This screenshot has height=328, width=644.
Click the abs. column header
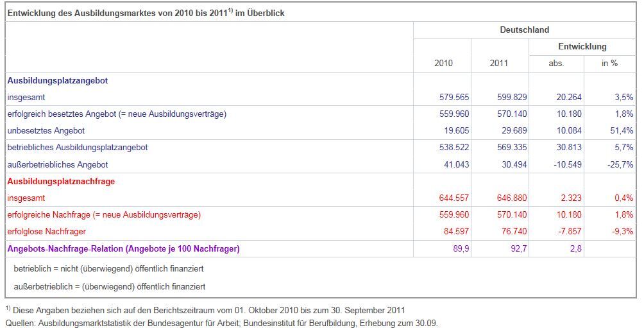pos(556,63)
